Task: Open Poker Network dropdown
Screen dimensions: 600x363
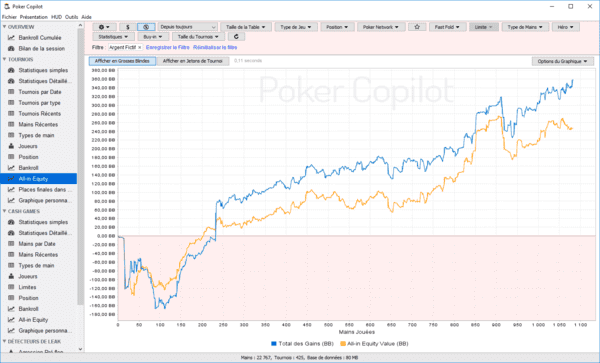Action: point(381,27)
